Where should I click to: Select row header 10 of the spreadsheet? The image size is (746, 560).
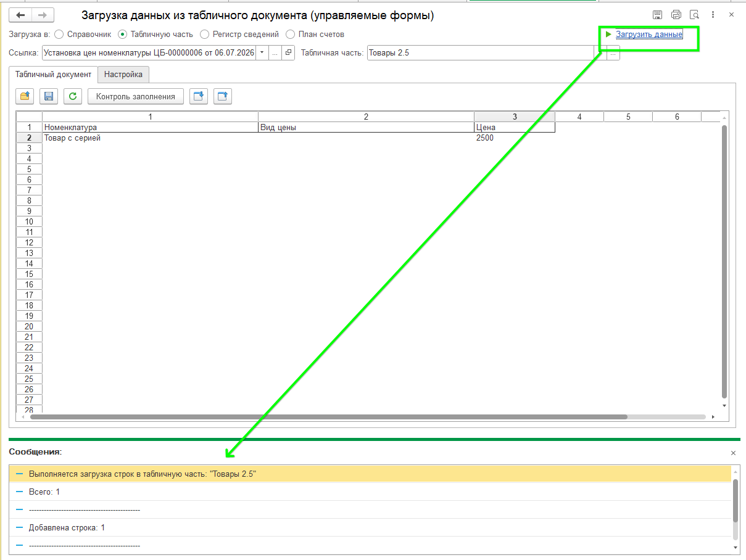point(29,221)
